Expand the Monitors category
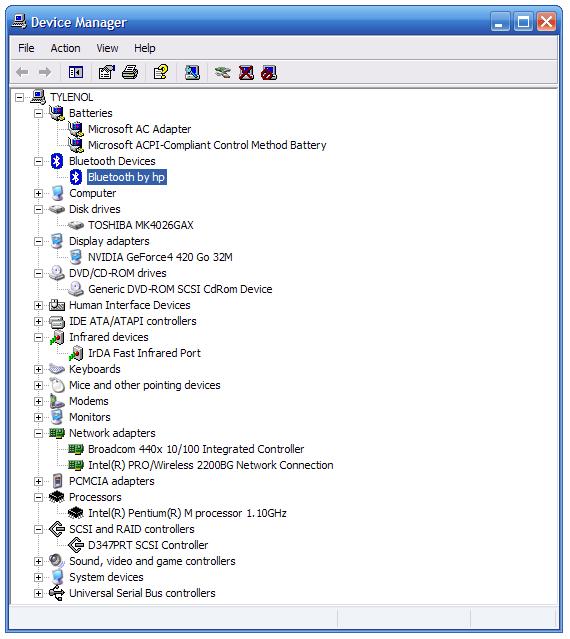The width and height of the screenshot is (570, 639). click(38, 417)
